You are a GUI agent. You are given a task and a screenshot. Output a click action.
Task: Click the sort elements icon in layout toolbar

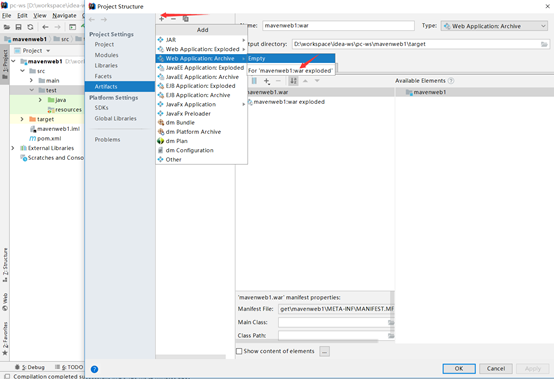[x=293, y=81]
